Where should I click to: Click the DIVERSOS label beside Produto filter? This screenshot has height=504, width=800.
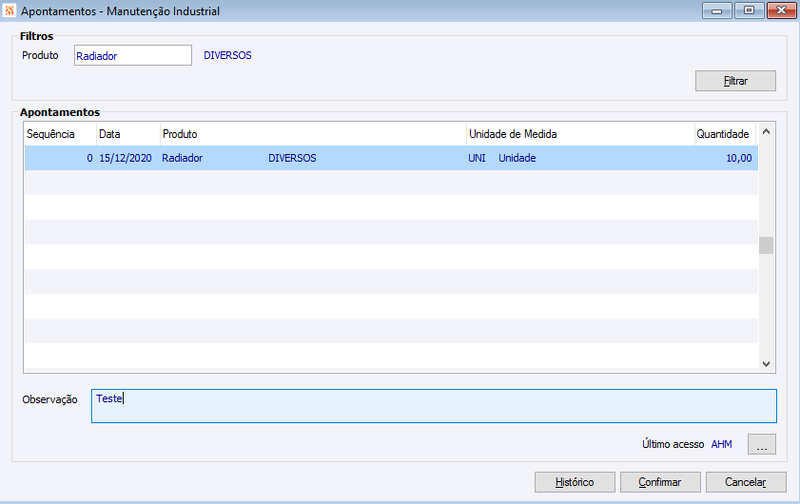pyautogui.click(x=228, y=55)
